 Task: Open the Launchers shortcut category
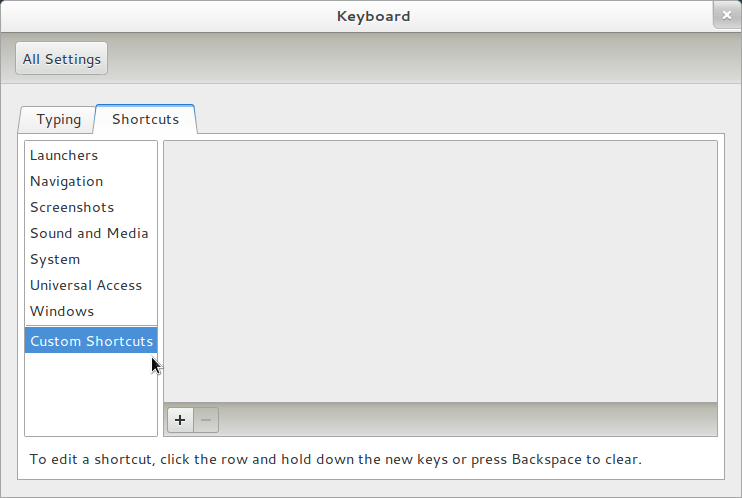pos(64,155)
